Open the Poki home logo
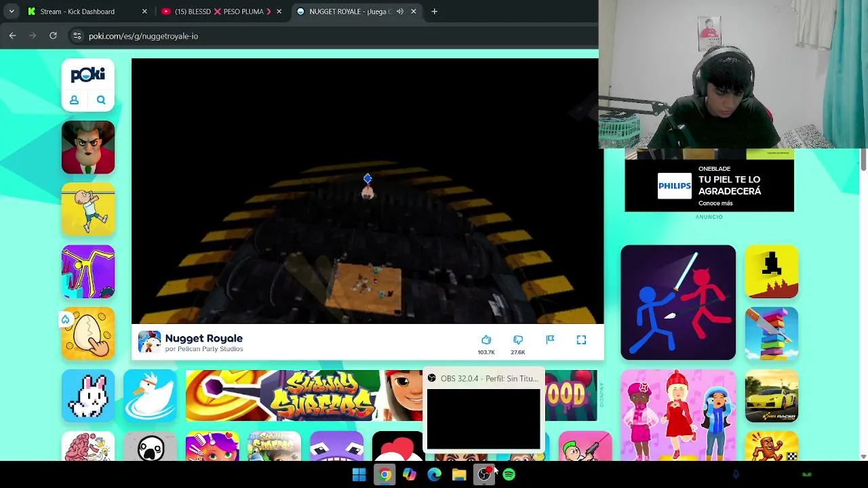 (88, 75)
